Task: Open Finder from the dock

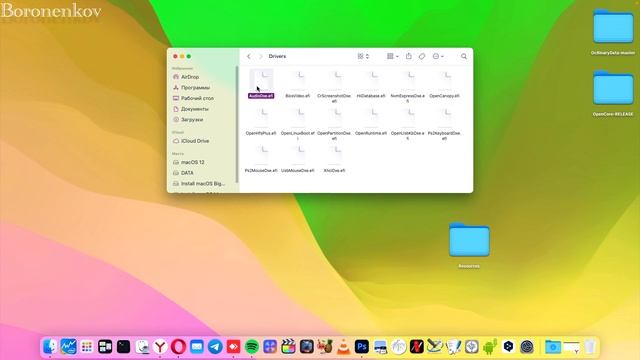Action: (50, 347)
